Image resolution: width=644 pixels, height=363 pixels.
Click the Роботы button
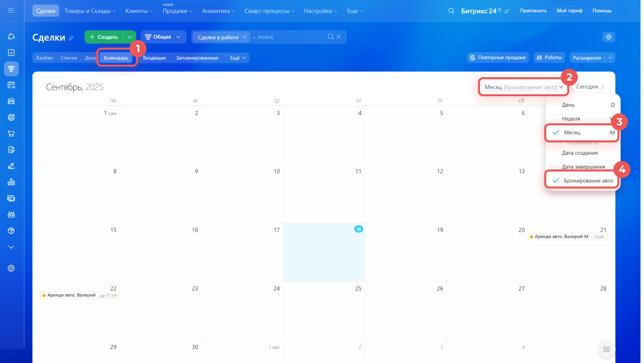pos(549,57)
